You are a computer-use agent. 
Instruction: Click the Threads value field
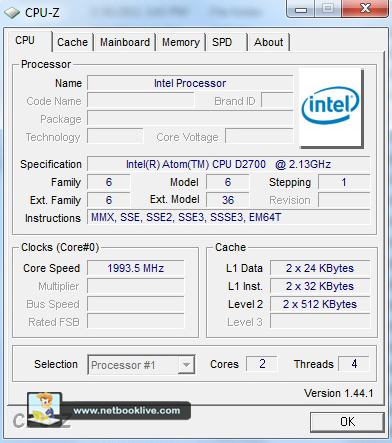pyautogui.click(x=354, y=364)
